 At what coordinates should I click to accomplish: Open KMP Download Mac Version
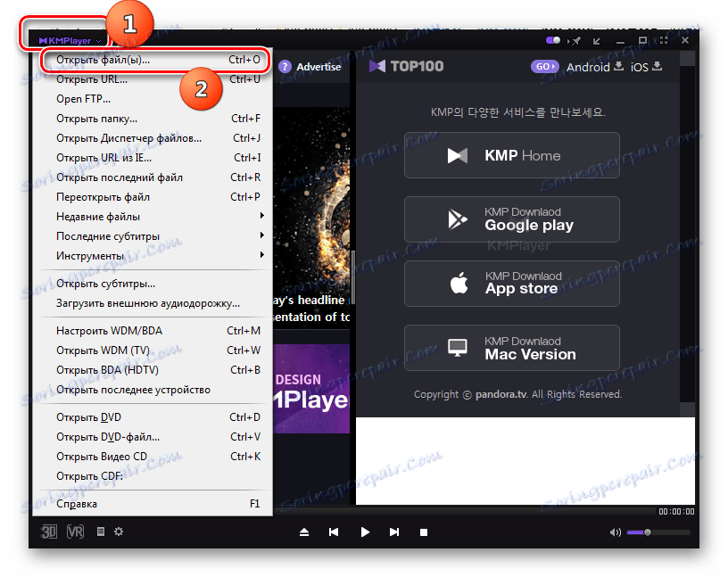tap(511, 348)
